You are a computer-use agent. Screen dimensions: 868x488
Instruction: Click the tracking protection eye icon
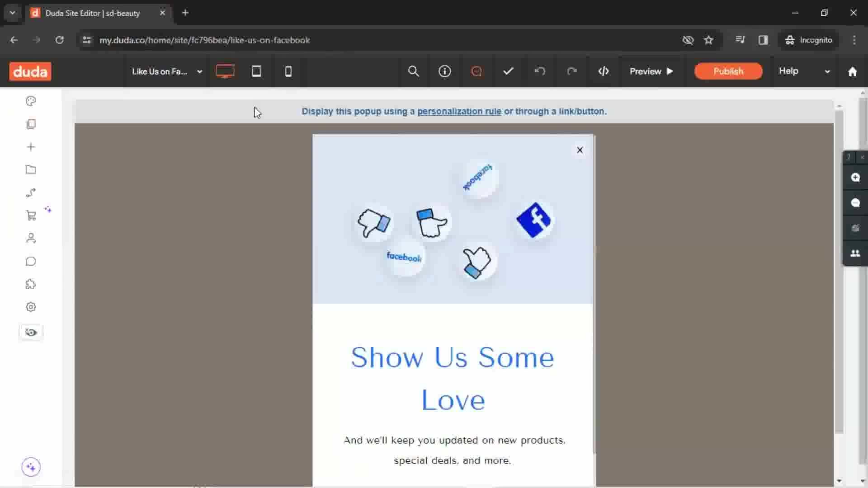coord(688,40)
